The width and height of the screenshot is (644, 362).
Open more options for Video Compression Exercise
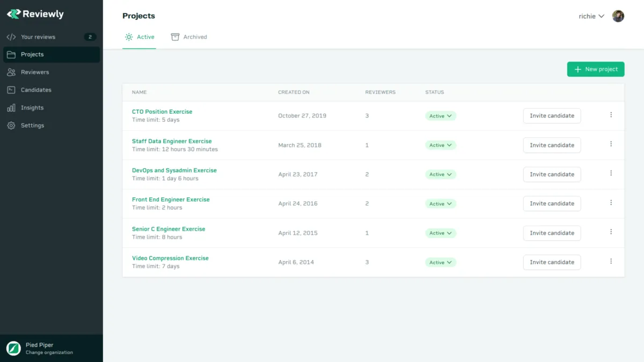(611, 262)
